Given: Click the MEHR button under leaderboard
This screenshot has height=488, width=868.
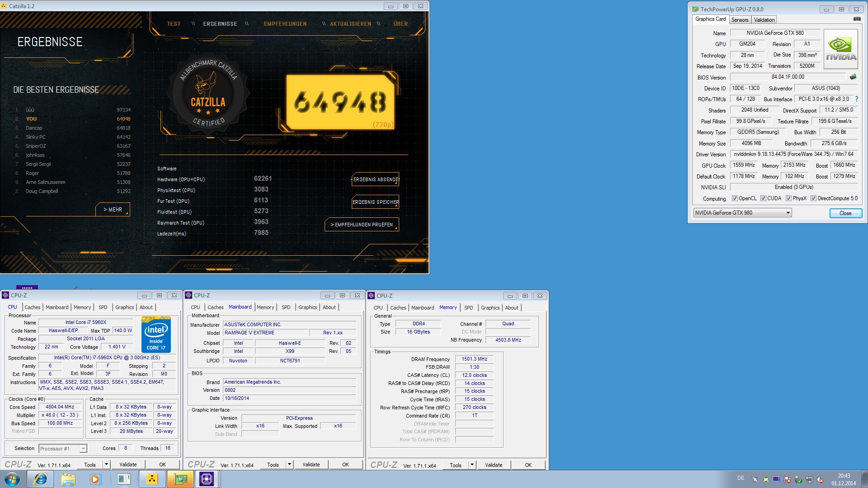Looking at the screenshot, I should [x=113, y=210].
